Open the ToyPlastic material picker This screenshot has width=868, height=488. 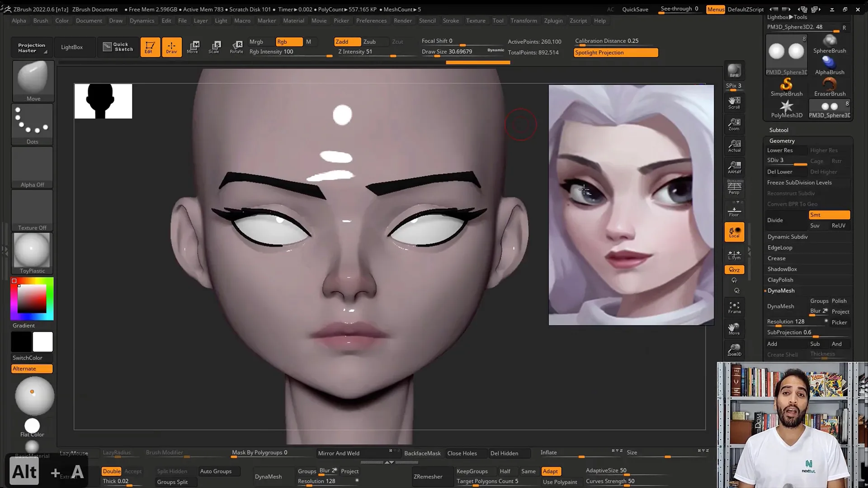point(32,253)
